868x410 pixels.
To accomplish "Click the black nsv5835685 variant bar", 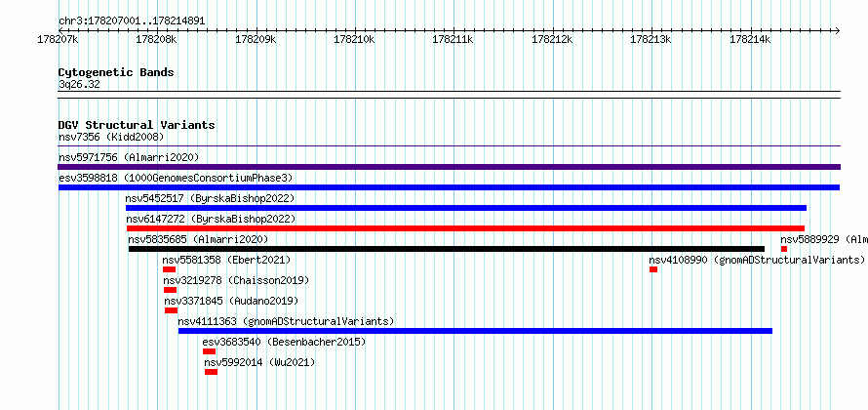I will click(447, 249).
